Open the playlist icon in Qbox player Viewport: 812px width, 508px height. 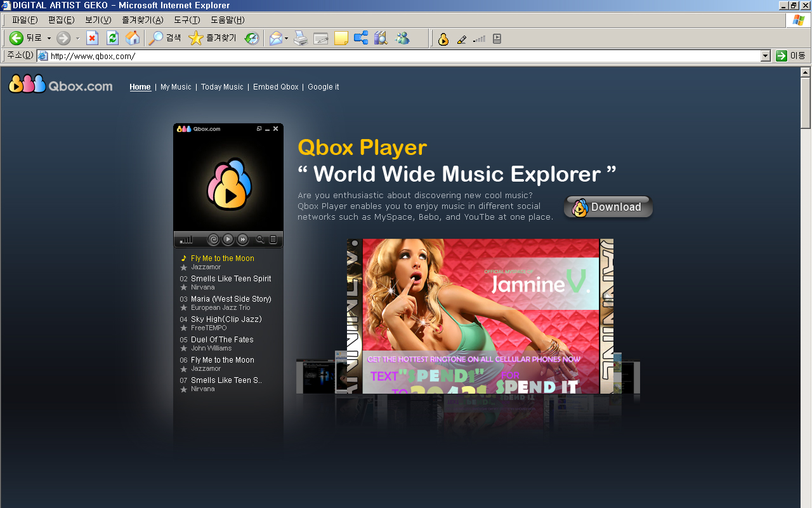[273, 239]
